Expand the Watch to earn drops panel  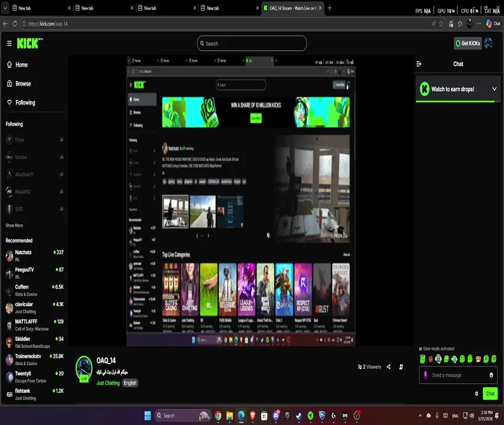tap(495, 89)
